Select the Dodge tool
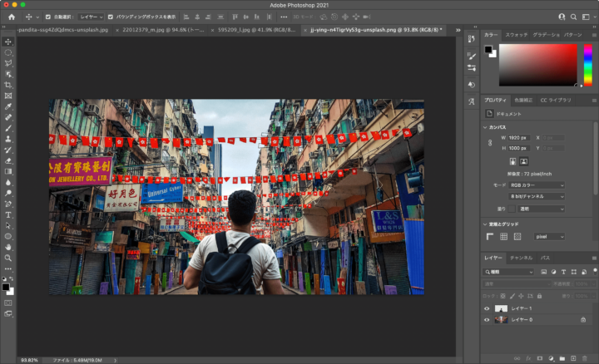Screen dimensions: 599x364 [x=8, y=193]
